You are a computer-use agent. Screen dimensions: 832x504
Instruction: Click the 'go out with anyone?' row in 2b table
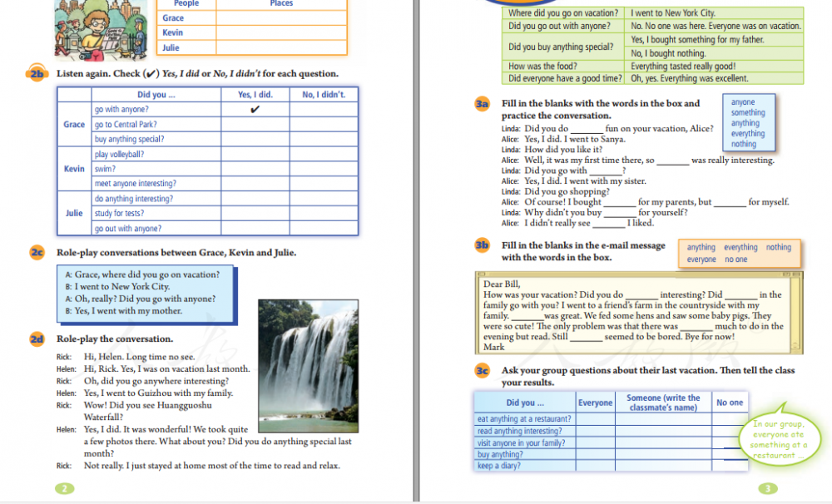(225, 229)
